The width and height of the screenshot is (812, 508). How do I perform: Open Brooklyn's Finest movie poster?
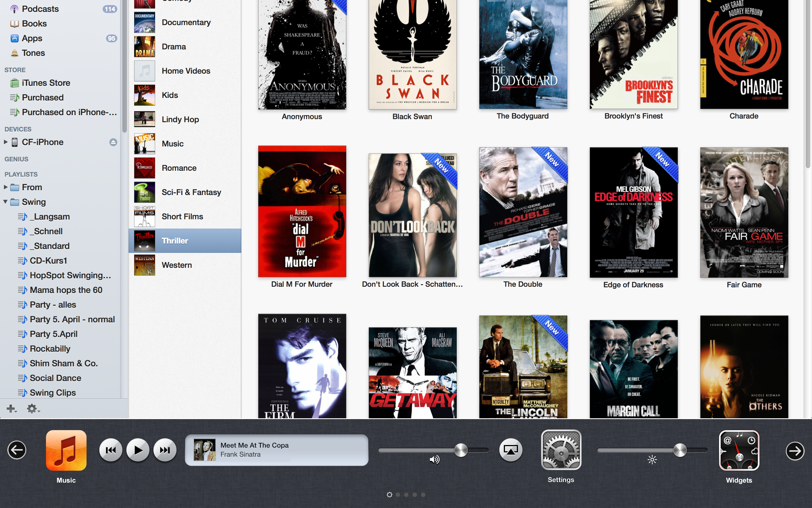point(634,54)
